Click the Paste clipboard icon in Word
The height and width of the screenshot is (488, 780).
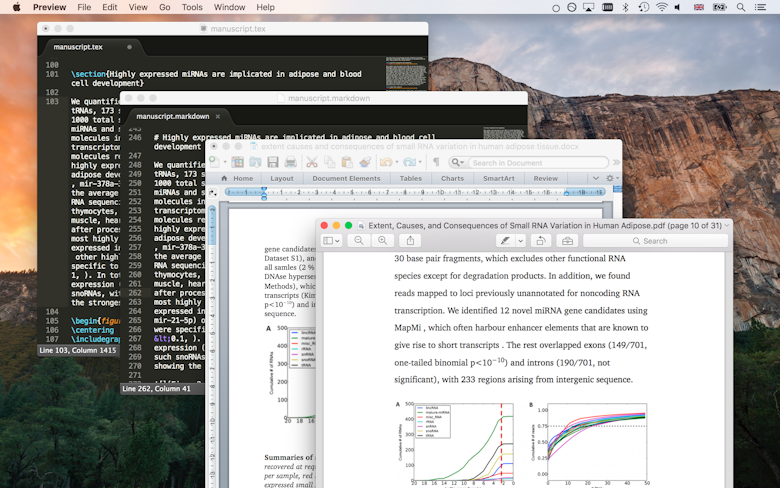click(347, 162)
